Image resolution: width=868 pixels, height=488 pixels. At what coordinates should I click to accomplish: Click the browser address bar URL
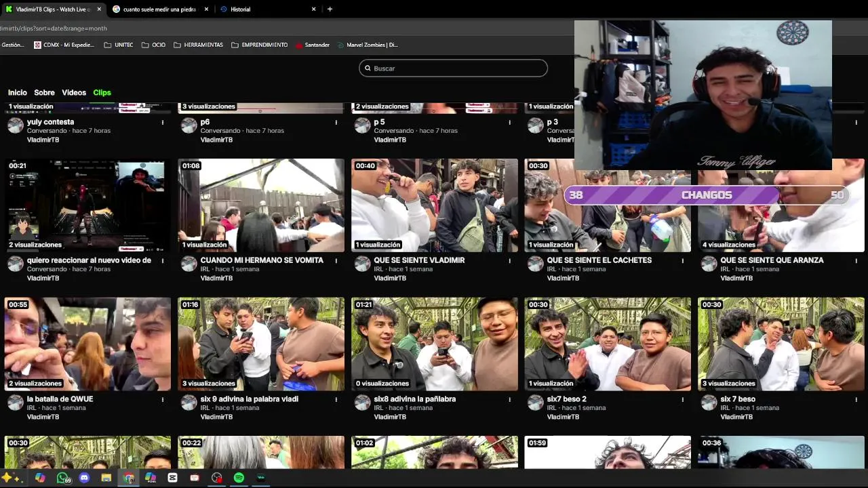point(54,28)
